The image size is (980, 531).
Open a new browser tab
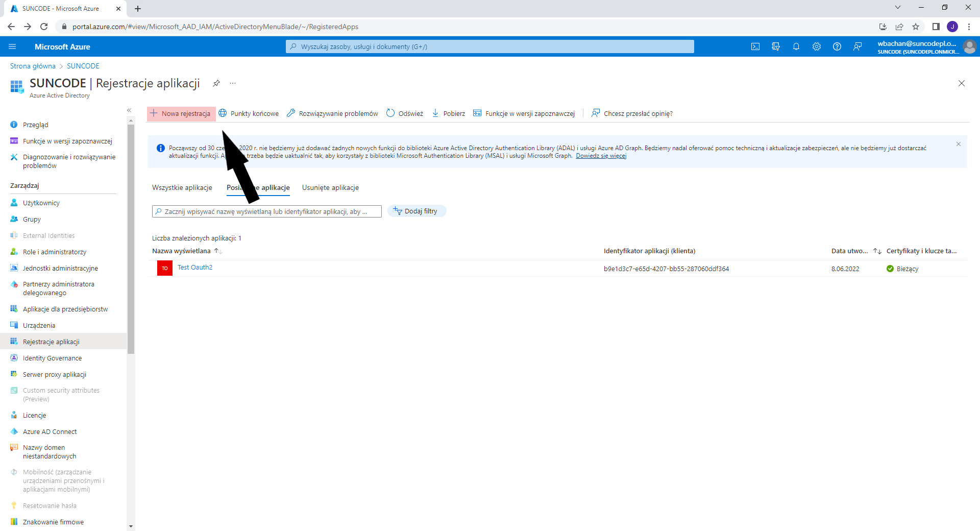point(138,9)
